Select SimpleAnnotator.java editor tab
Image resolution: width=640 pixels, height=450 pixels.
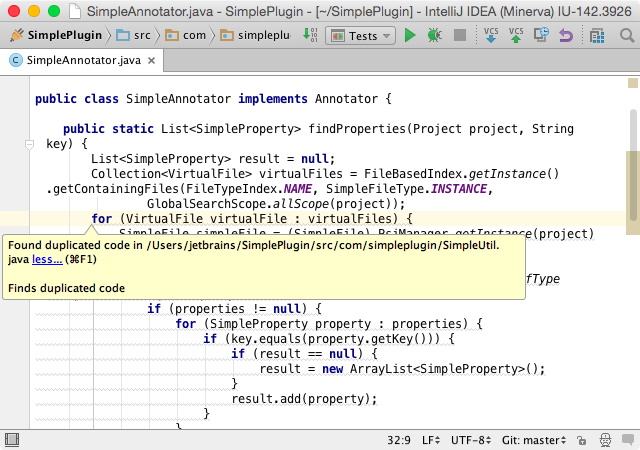pyautogui.click(x=82, y=60)
